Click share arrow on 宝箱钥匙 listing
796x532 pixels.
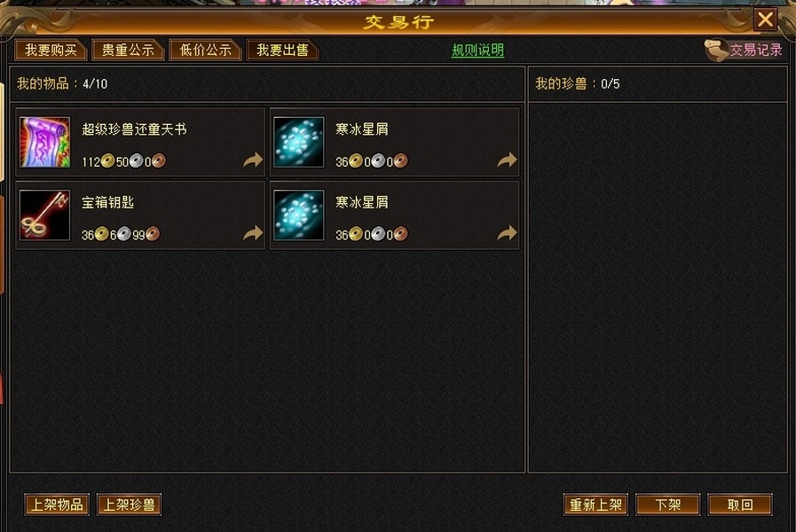click(253, 233)
